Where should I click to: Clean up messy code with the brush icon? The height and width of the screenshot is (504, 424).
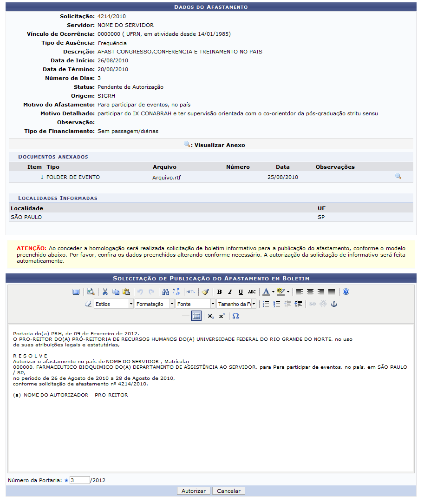tap(205, 292)
